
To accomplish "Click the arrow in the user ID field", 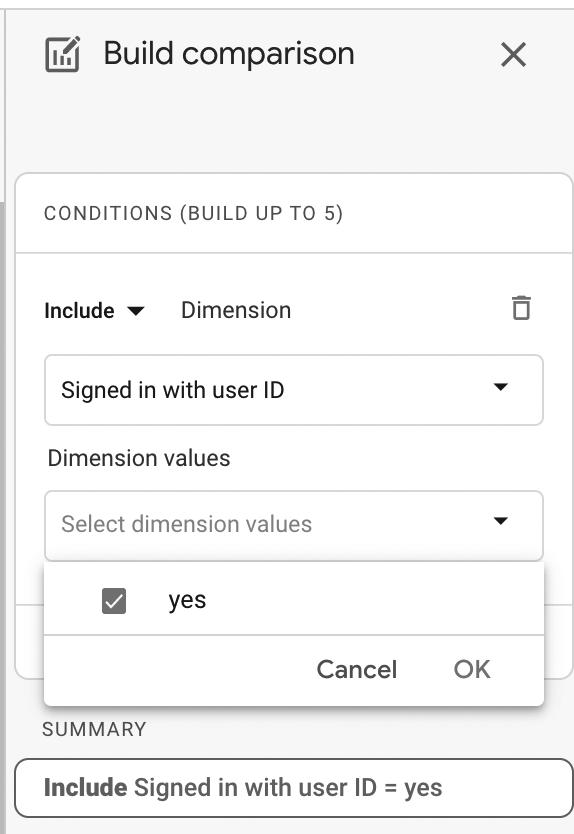I will click(x=500, y=387).
